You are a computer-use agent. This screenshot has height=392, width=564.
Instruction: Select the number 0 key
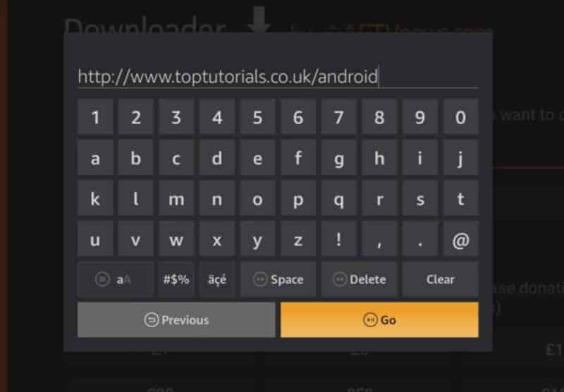461,117
